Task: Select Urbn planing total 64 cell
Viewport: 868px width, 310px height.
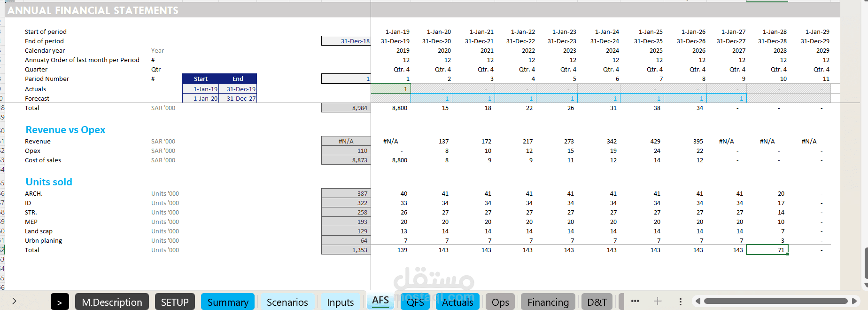Action: 346,240
